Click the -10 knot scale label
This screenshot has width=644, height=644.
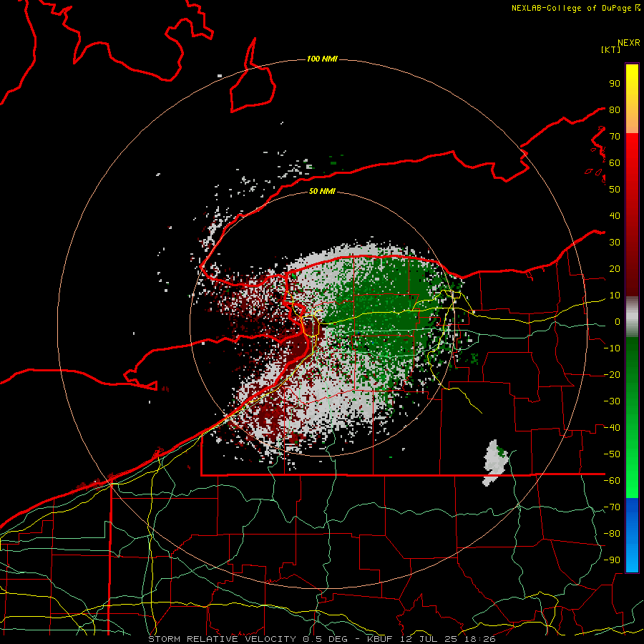click(x=612, y=348)
